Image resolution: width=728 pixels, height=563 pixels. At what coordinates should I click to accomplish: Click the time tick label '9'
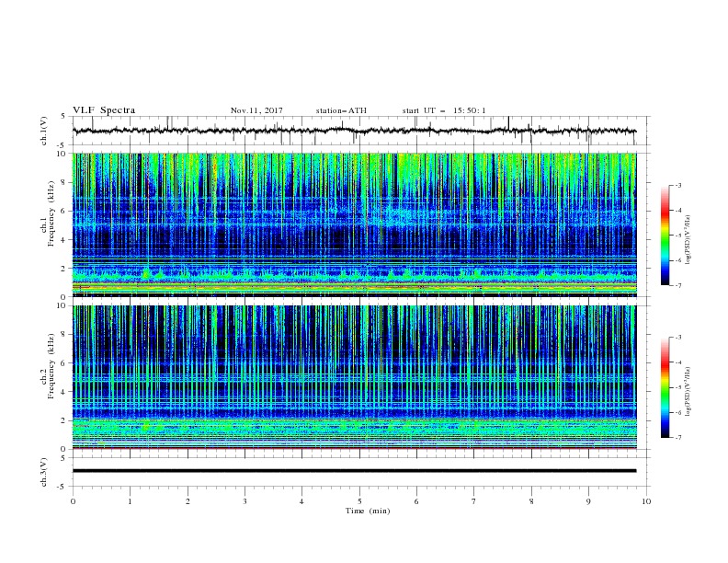588,501
